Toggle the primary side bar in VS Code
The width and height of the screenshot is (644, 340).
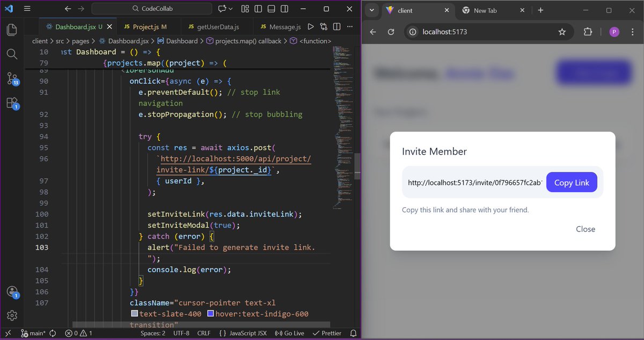[258, 9]
